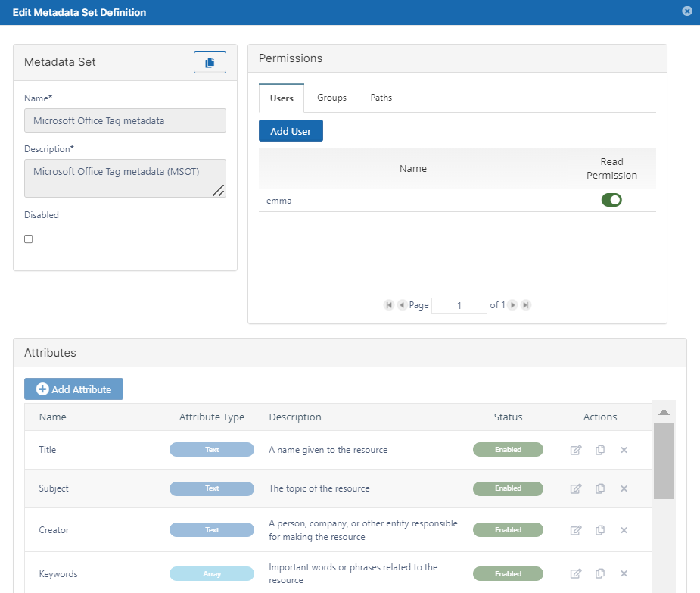Edit the Keywords attribute
This screenshot has width=700, height=593.
pos(576,574)
